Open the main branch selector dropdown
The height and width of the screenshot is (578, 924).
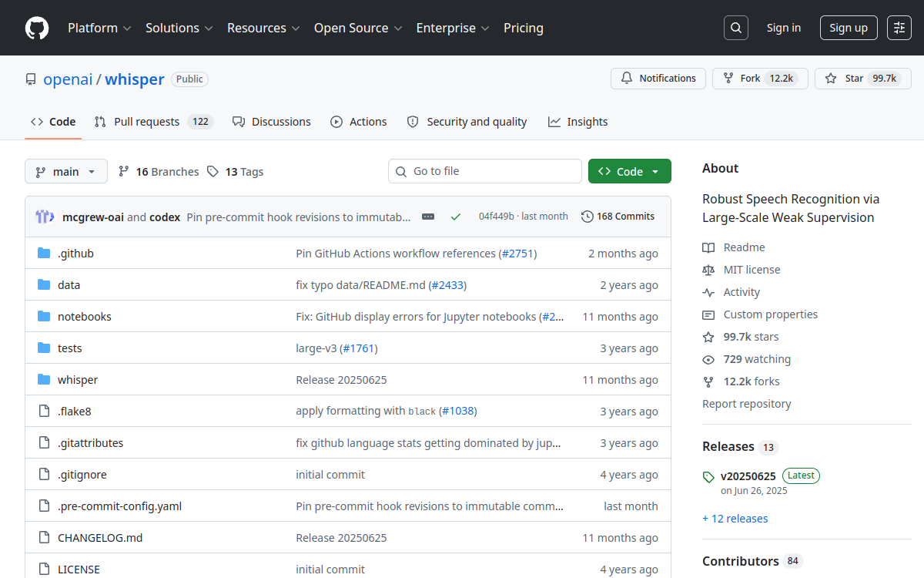coord(65,171)
